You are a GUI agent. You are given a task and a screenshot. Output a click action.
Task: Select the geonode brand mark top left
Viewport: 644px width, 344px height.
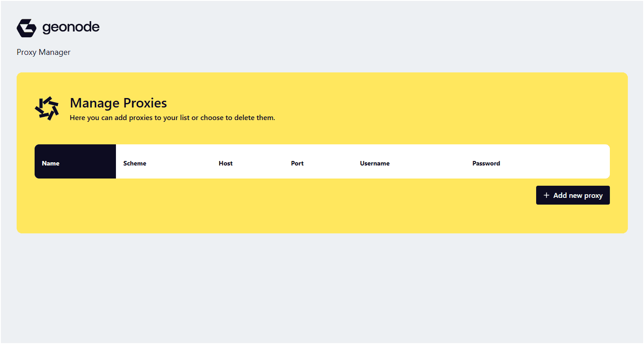point(26,28)
